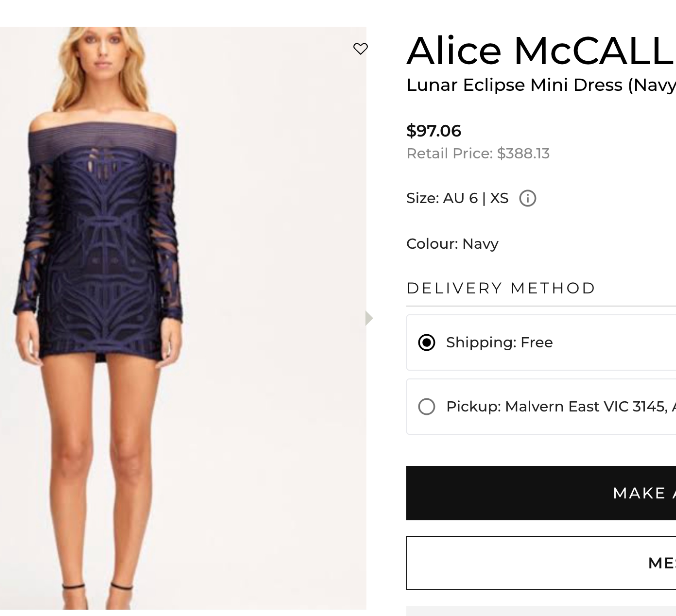The height and width of the screenshot is (616, 676).
Task: Click the Size: AU 6 XS label
Action: [457, 198]
